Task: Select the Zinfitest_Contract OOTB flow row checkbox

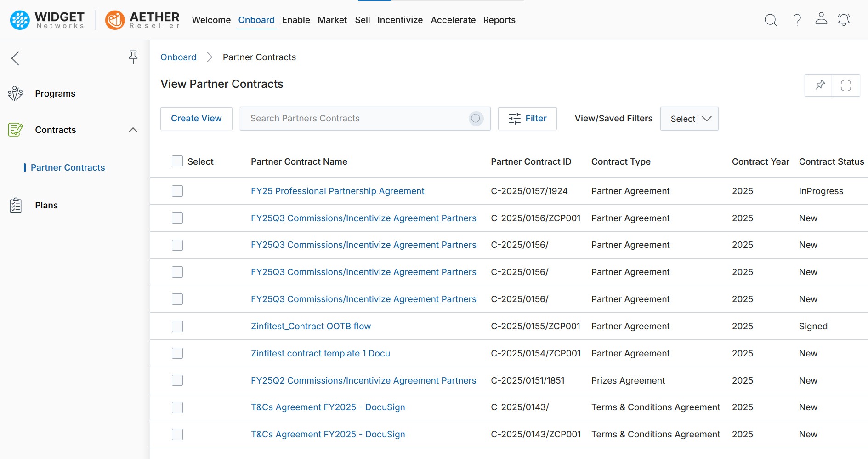Action: [177, 326]
